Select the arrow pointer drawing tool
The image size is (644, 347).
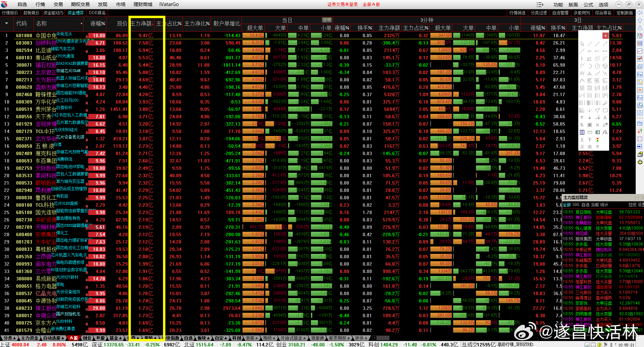[x=582, y=44]
